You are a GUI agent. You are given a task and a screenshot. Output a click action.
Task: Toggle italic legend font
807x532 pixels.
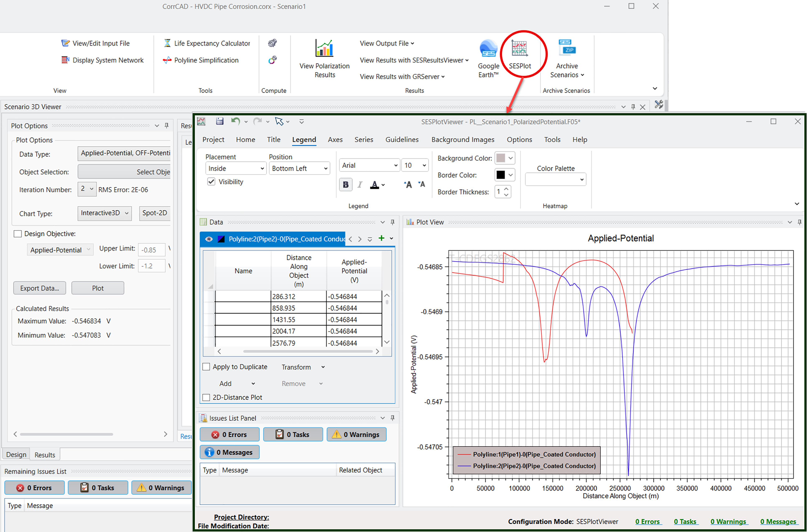point(359,185)
